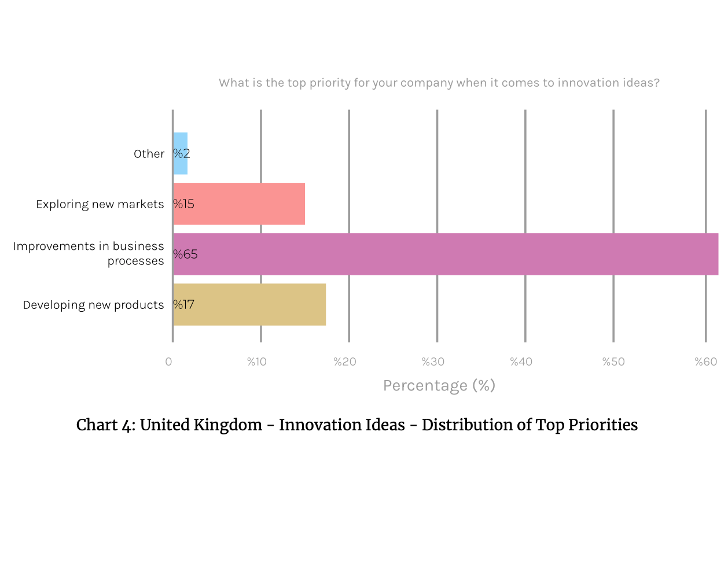Click the "Improvements in business processes" label
Image resolution: width=728 pixels, height=568 pixels.
[89, 253]
